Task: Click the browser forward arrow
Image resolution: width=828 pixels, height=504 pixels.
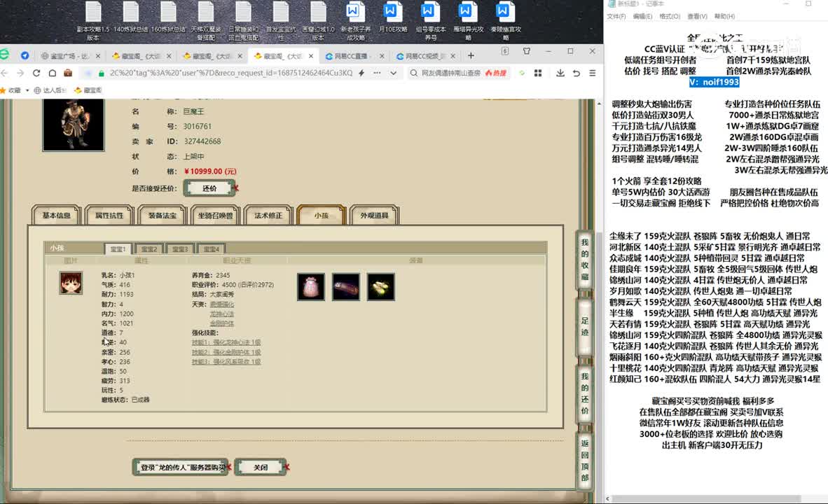Action: click(x=20, y=73)
